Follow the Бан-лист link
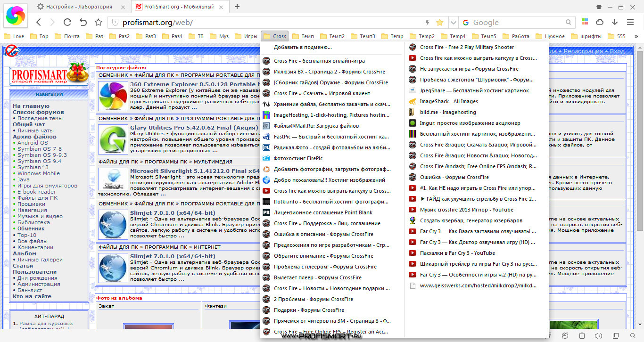Image resolution: width=644 pixels, height=342 pixels. pos(31,290)
